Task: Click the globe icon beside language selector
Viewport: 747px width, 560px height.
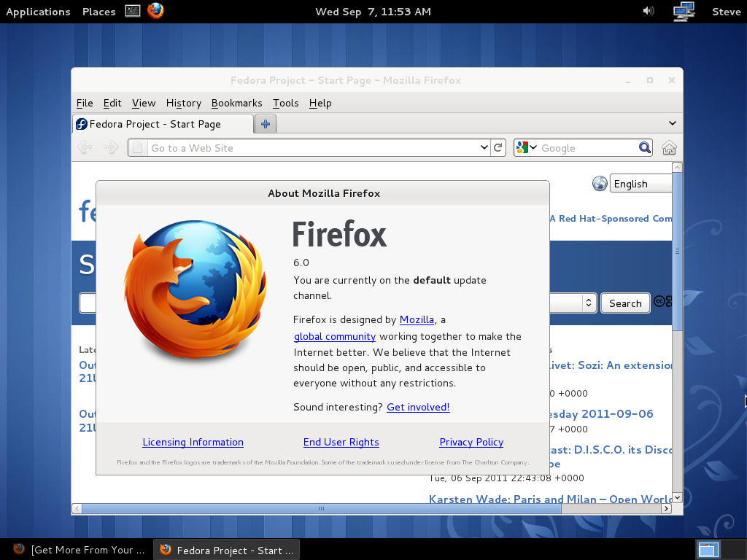Action: pyautogui.click(x=600, y=183)
